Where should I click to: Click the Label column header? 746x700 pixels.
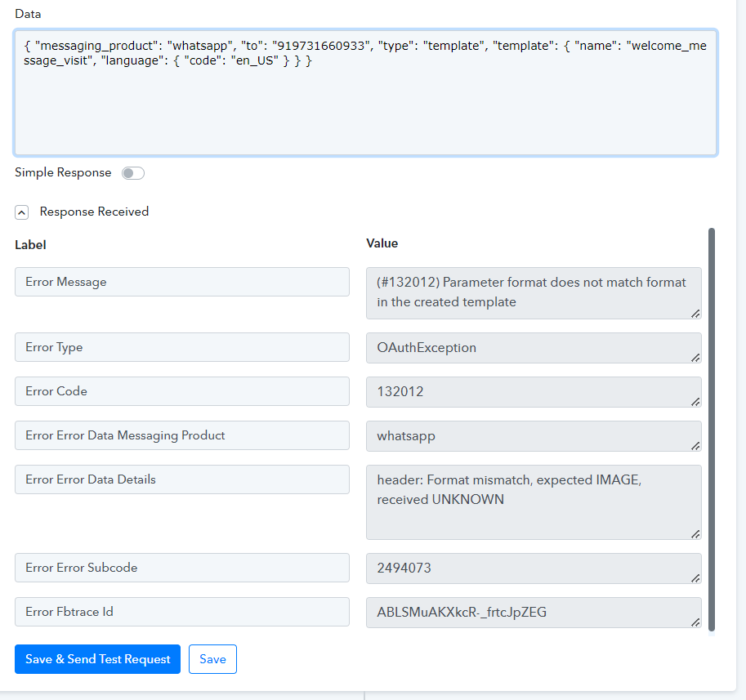(30, 245)
